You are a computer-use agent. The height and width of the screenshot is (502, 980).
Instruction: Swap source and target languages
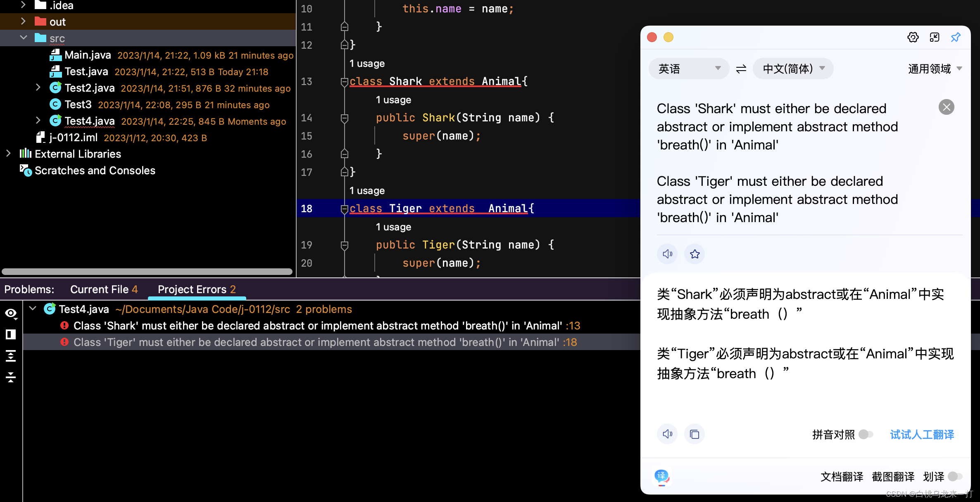pos(741,69)
